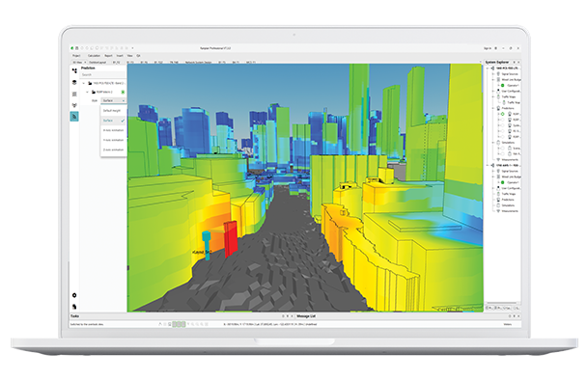Image resolution: width=588 pixels, height=380 pixels.
Task: Open the layers stack sidebar icon
Action: point(74,82)
